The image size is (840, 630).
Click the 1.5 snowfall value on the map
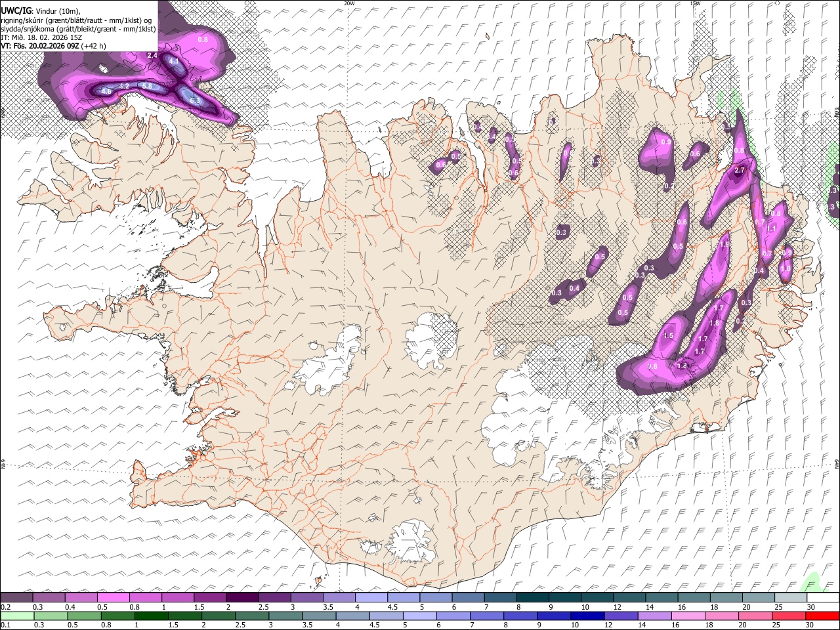point(669,335)
